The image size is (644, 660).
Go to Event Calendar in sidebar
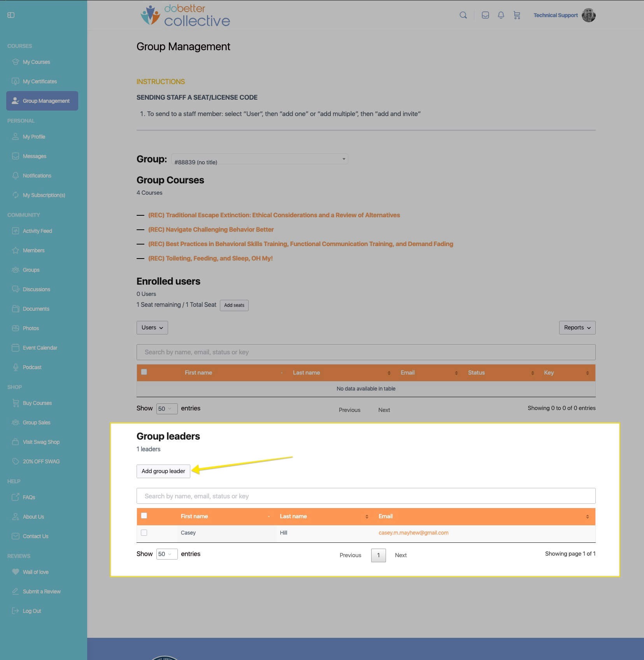pyautogui.click(x=40, y=348)
